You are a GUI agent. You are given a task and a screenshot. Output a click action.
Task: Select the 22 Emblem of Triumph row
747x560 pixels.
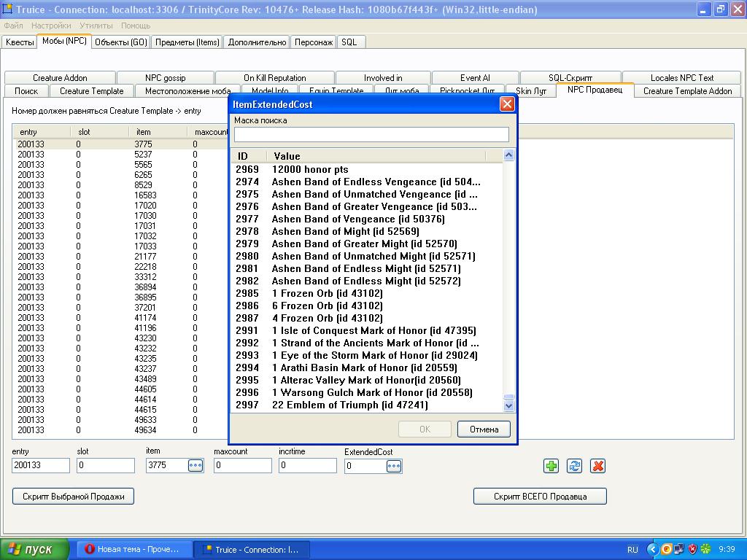(x=350, y=405)
